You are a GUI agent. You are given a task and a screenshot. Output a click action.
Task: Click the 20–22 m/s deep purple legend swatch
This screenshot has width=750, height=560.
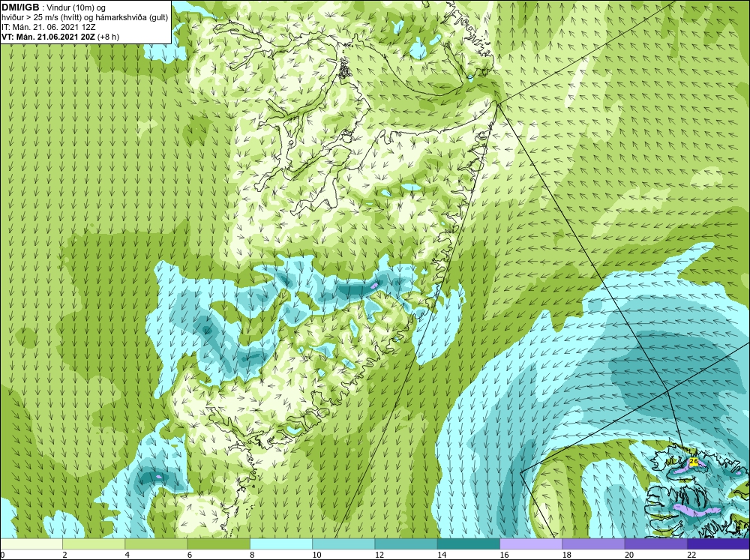655,544
